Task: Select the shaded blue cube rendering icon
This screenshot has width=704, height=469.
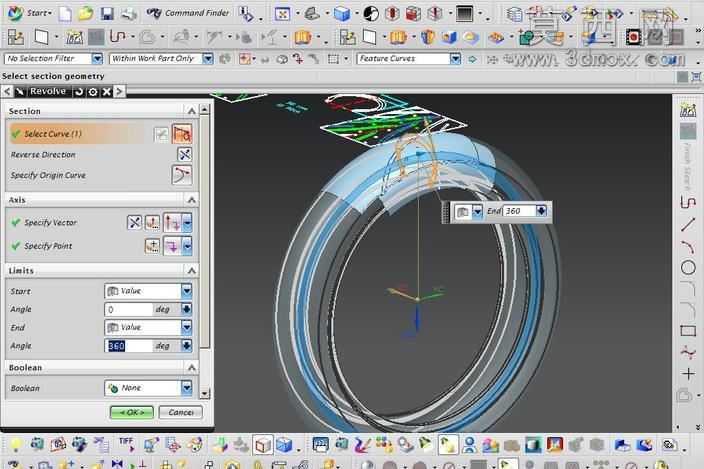Action: tap(342, 14)
